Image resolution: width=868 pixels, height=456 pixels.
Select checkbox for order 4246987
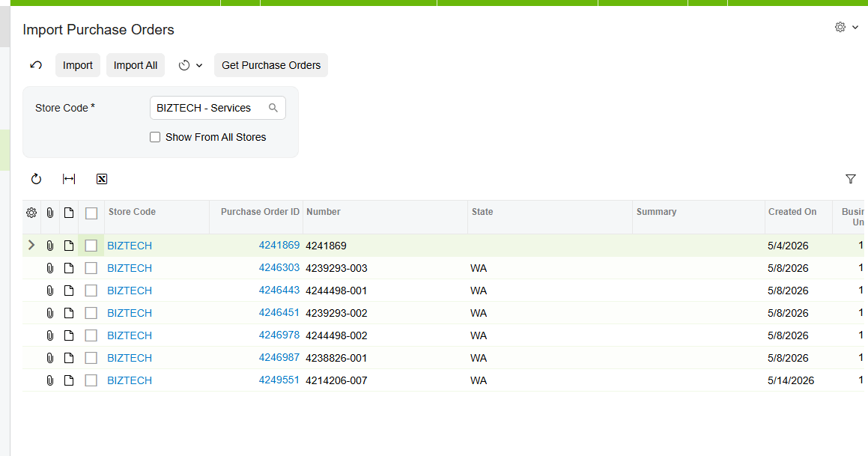pos(91,358)
